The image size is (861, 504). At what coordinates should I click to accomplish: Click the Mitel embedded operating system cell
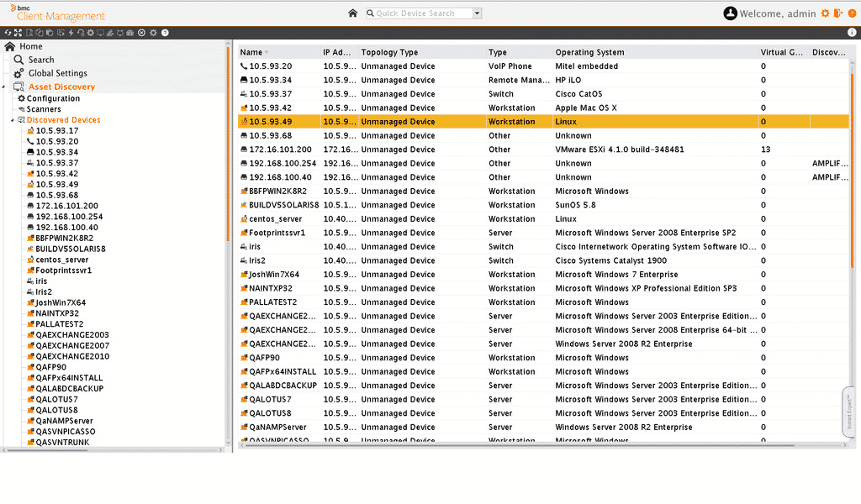pyautogui.click(x=586, y=66)
